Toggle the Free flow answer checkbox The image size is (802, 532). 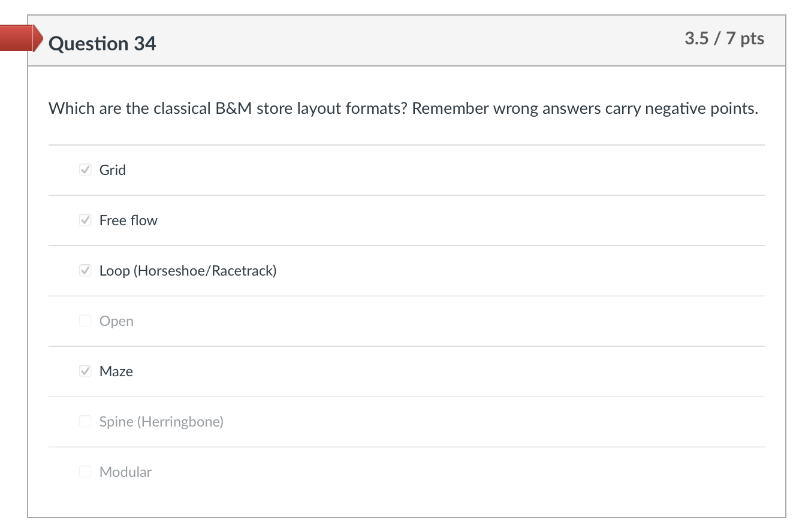pyautogui.click(x=85, y=220)
